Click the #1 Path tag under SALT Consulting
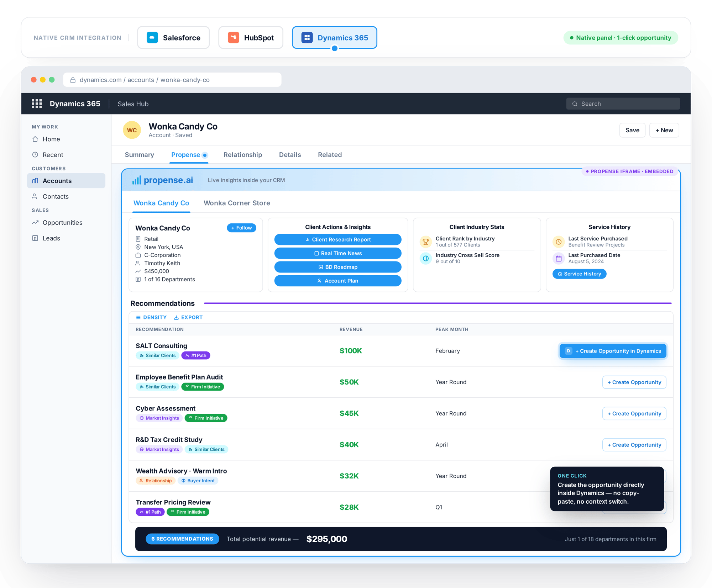The width and height of the screenshot is (712, 588). [196, 355]
